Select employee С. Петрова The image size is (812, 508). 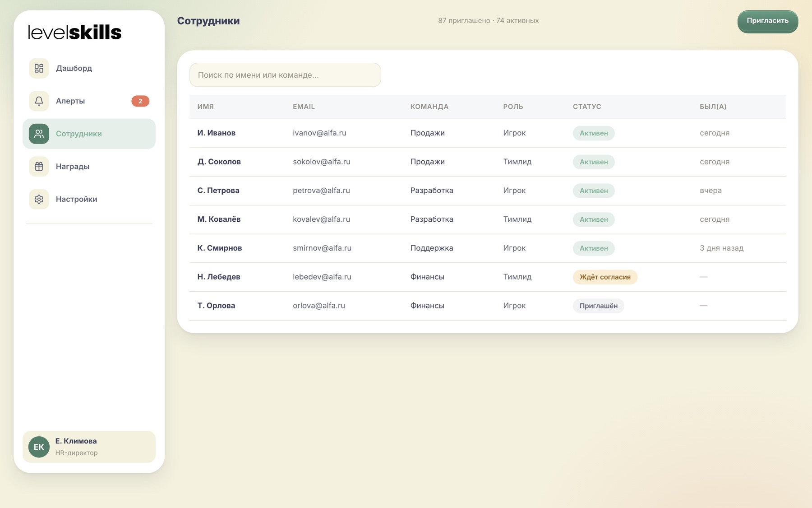[218, 191]
